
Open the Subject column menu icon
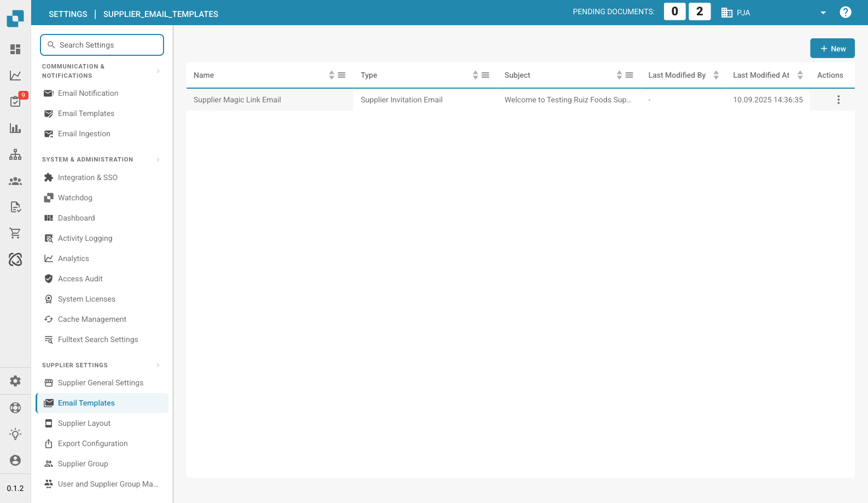pyautogui.click(x=630, y=75)
